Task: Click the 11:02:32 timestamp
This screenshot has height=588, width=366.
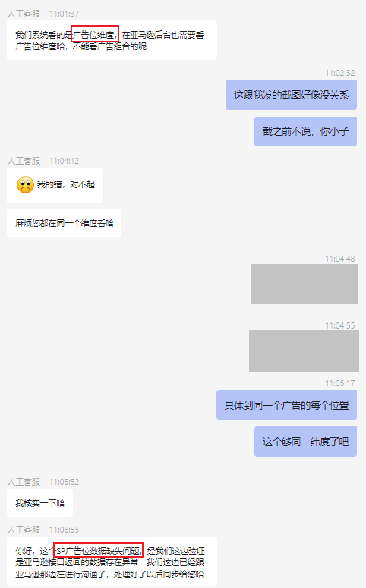Action: (x=339, y=73)
